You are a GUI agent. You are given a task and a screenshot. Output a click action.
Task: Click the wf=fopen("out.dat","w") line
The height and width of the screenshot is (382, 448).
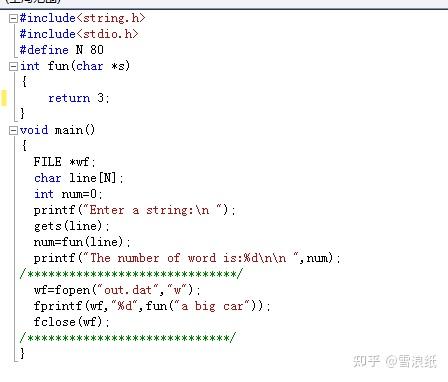pos(117,290)
